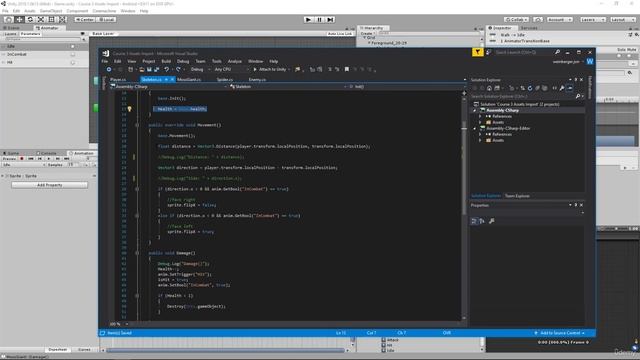Open the Debug configuration dropdown
This screenshot has height=360, width=640.
pyautogui.click(x=200, y=70)
